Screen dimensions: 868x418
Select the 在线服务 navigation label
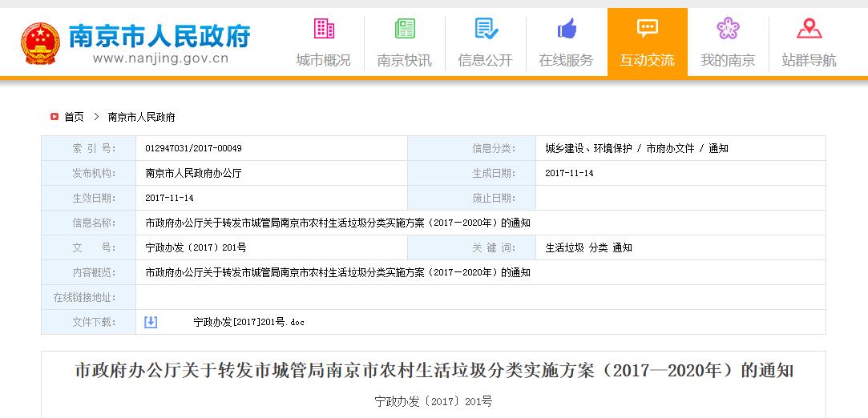[567, 60]
